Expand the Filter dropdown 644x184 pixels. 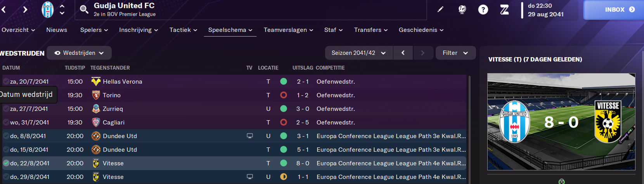[455, 53]
